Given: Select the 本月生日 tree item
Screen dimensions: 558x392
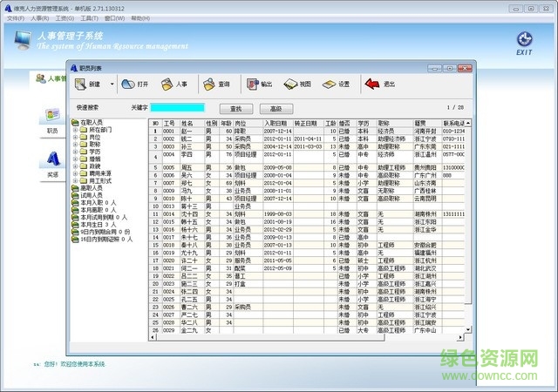Looking at the screenshot, I should pos(92,223).
